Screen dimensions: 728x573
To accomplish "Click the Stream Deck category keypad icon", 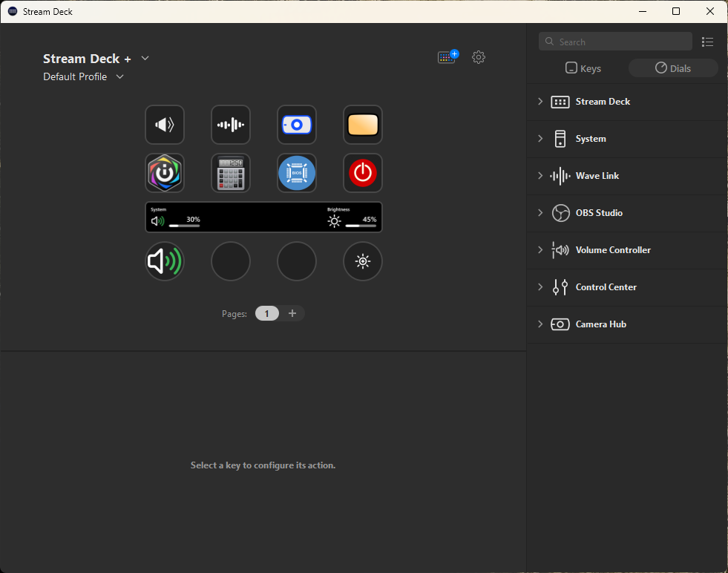I will coord(560,102).
